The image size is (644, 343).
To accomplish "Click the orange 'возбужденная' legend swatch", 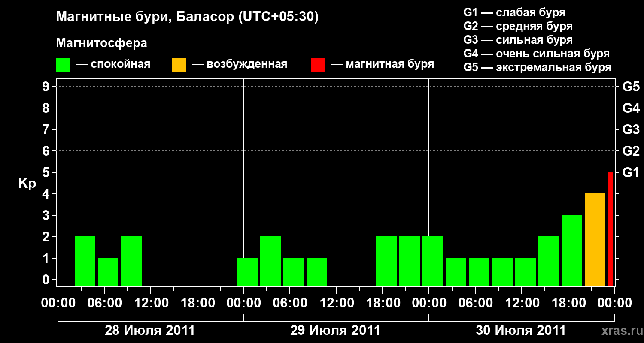I will pos(179,64).
